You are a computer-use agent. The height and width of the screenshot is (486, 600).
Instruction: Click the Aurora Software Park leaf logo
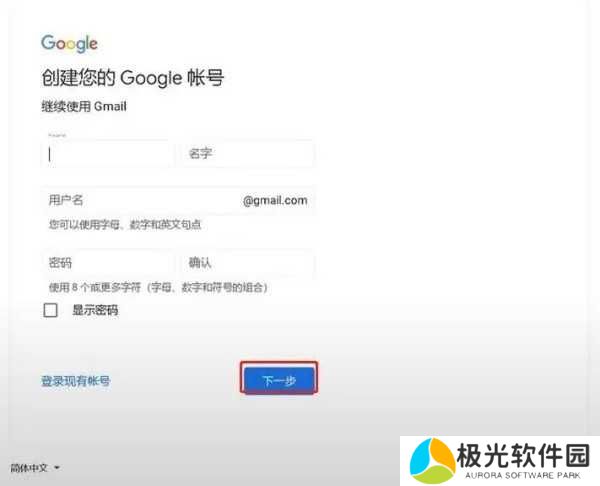432,460
